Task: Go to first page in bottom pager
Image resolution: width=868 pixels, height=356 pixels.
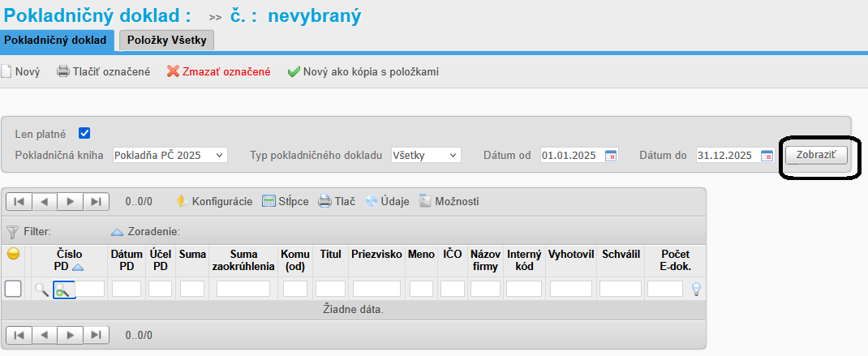Action: [19, 334]
